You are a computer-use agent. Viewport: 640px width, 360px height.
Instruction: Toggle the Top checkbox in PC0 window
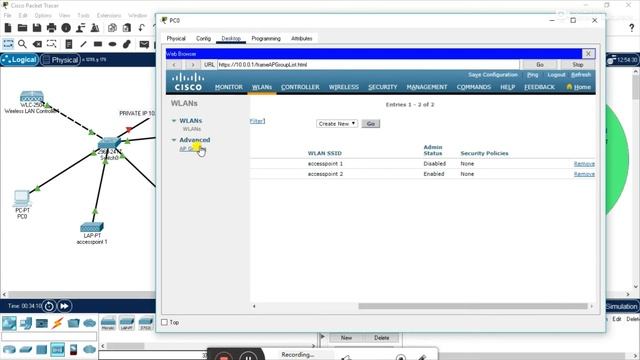(164, 322)
